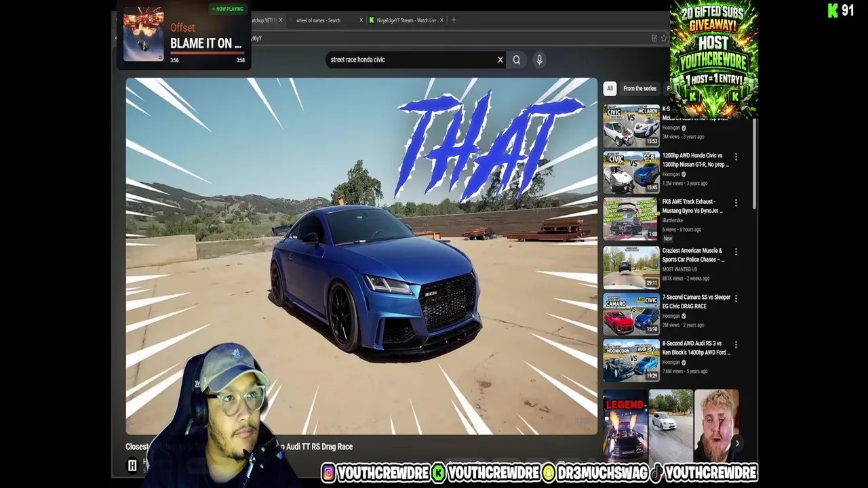Bookmark page with star icon

664,39
